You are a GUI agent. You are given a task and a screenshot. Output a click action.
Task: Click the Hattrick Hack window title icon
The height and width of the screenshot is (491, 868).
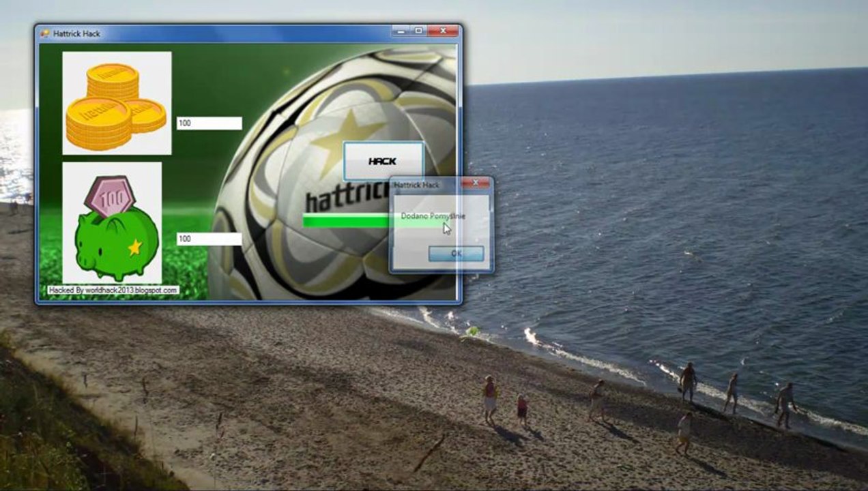(45, 33)
